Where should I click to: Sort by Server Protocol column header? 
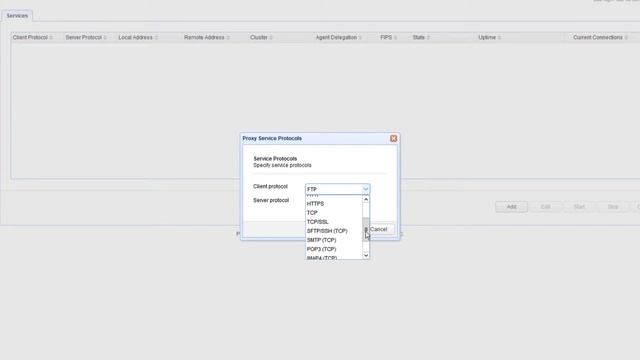(86, 37)
